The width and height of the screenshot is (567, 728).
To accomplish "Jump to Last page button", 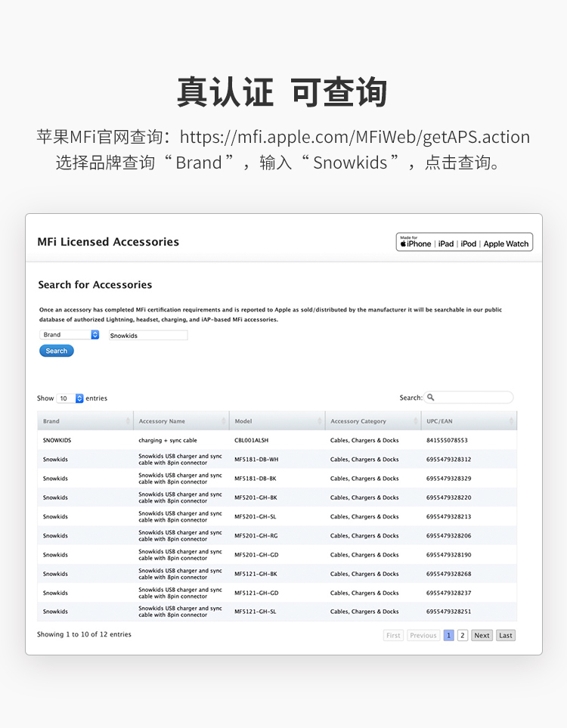I will [506, 635].
